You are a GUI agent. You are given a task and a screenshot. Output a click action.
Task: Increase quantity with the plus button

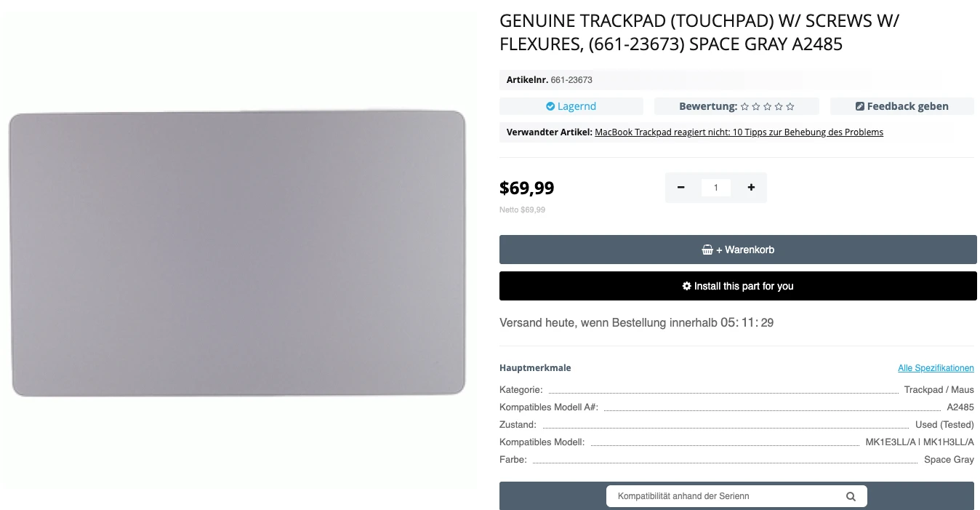[751, 188]
